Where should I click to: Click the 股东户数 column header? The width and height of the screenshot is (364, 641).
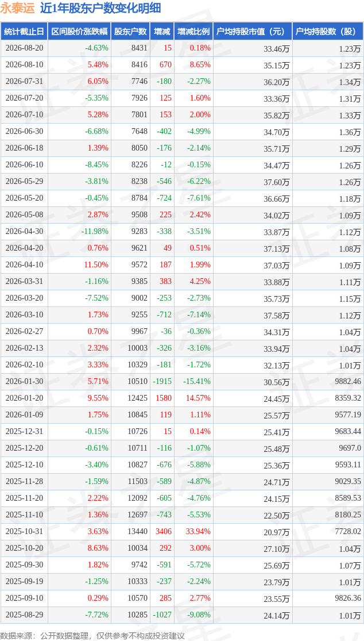coord(130,31)
